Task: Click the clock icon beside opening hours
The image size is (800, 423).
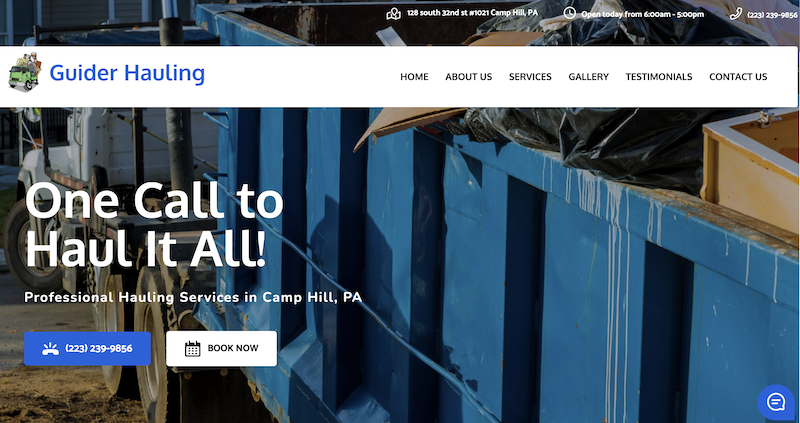Action: pyautogui.click(x=569, y=13)
